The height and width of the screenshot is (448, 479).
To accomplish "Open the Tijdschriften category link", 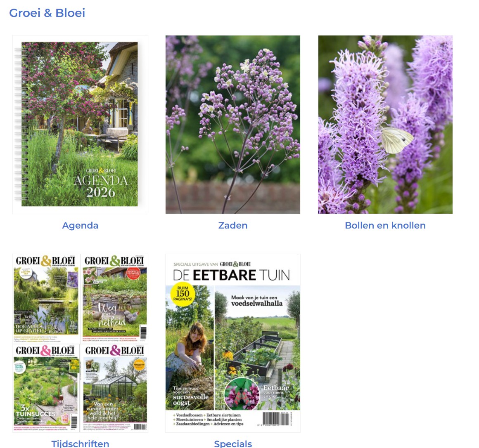I will (80, 444).
